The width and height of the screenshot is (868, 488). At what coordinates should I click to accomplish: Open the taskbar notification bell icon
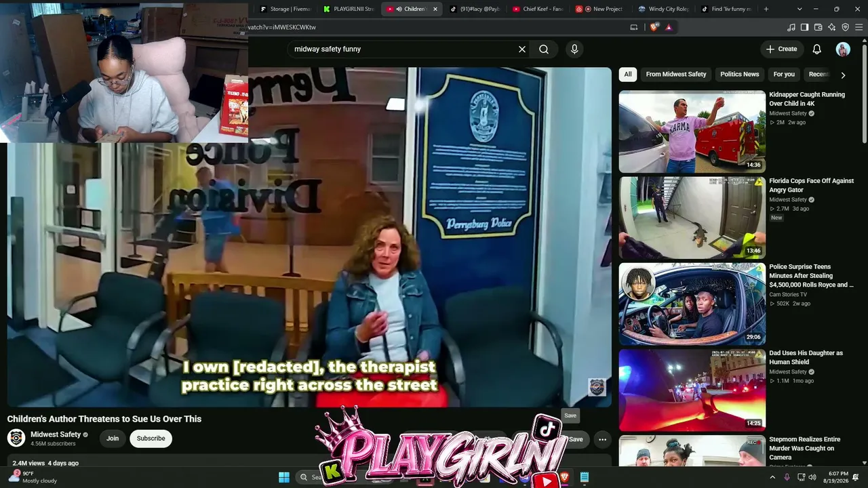[855, 477]
